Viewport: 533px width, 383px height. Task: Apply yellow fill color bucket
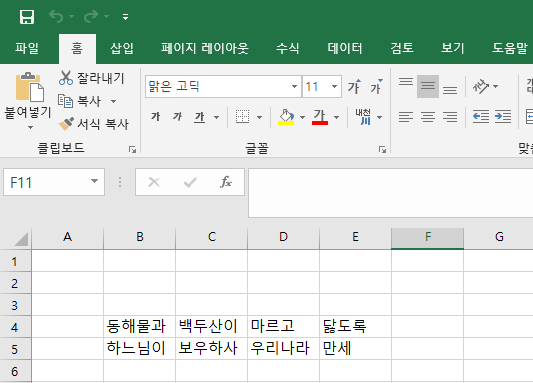(286, 117)
